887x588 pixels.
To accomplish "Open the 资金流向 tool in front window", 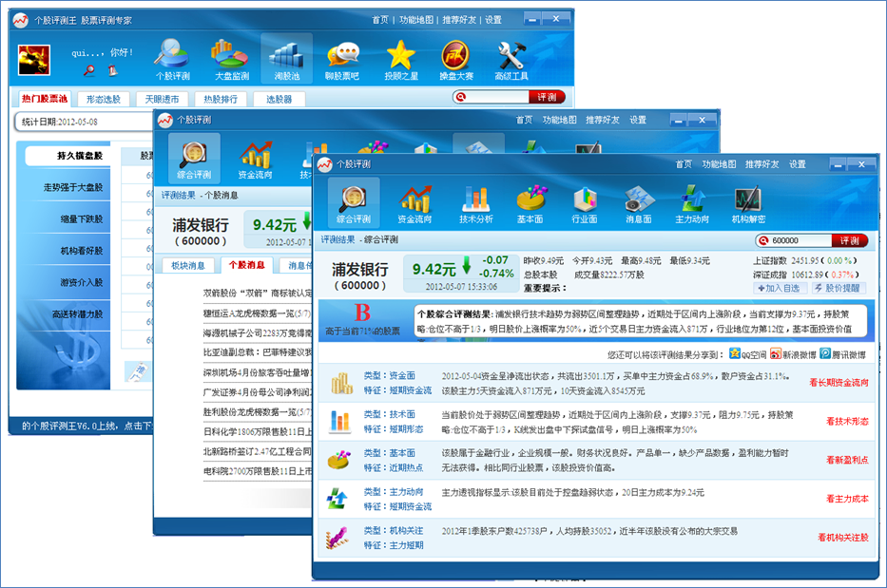I will pyautogui.click(x=415, y=203).
